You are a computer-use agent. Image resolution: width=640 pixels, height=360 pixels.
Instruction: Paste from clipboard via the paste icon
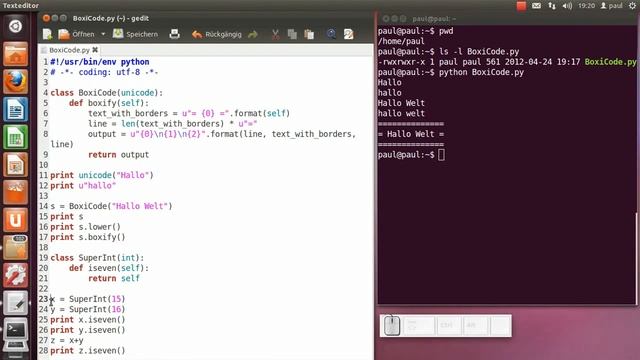click(309, 34)
